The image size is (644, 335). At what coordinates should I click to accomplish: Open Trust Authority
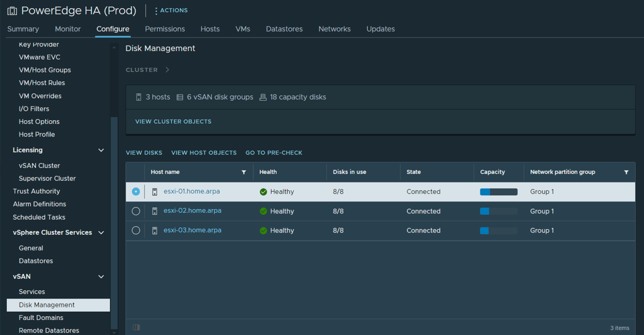point(36,191)
